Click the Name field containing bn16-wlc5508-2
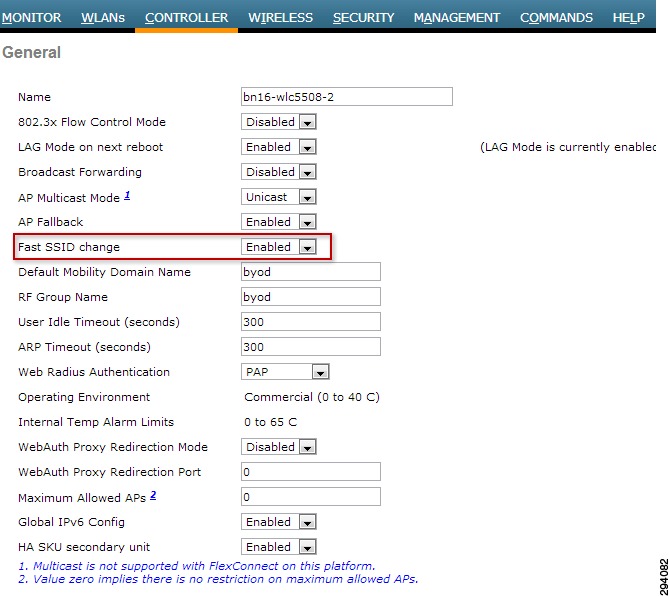 point(347,97)
